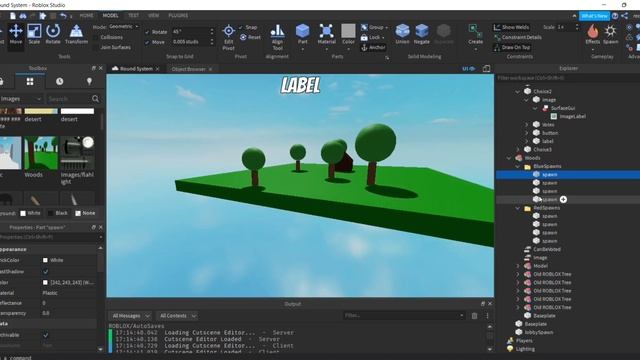Image resolution: width=640 pixels, height=360 pixels.
Task: Switch to the VIEW ribbon tab
Action: point(153,16)
